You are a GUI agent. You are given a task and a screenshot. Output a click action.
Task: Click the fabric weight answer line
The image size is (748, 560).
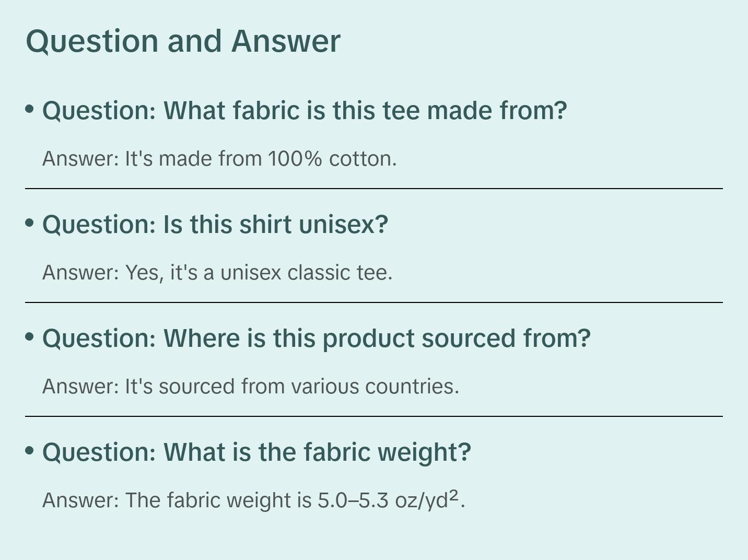point(253,500)
